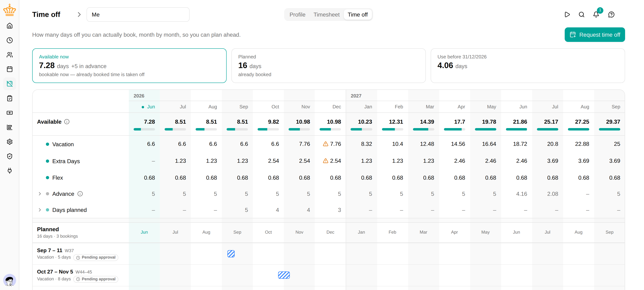This screenshot has height=290, width=644.
Task: Open the settings gear sidebar icon
Action: tap(9, 142)
